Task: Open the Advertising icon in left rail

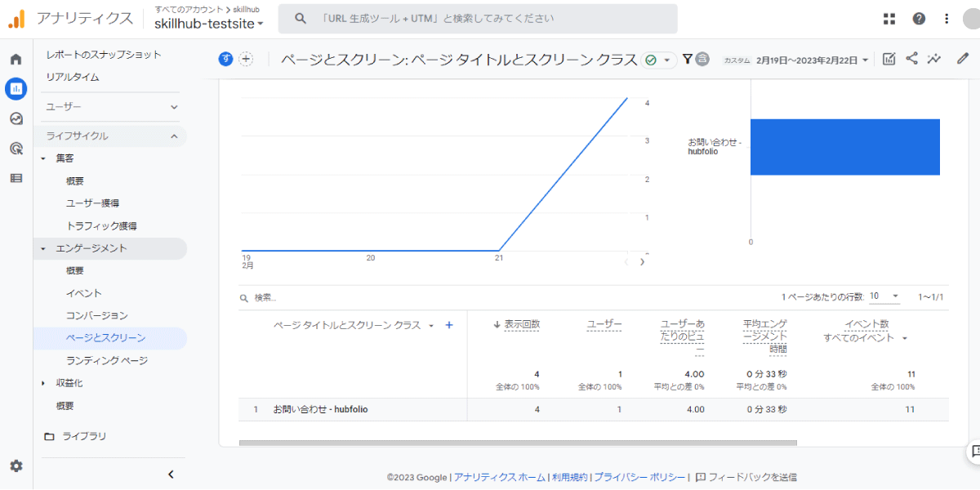Action: pyautogui.click(x=16, y=148)
